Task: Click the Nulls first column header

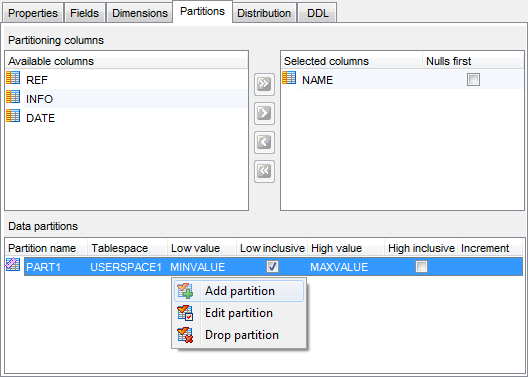Action: (x=473, y=61)
